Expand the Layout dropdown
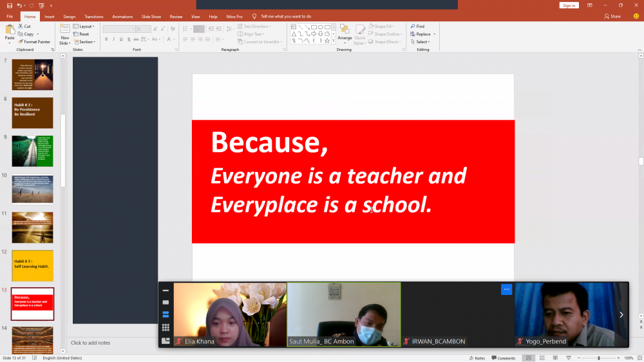This screenshot has width=644, height=362. [86, 26]
